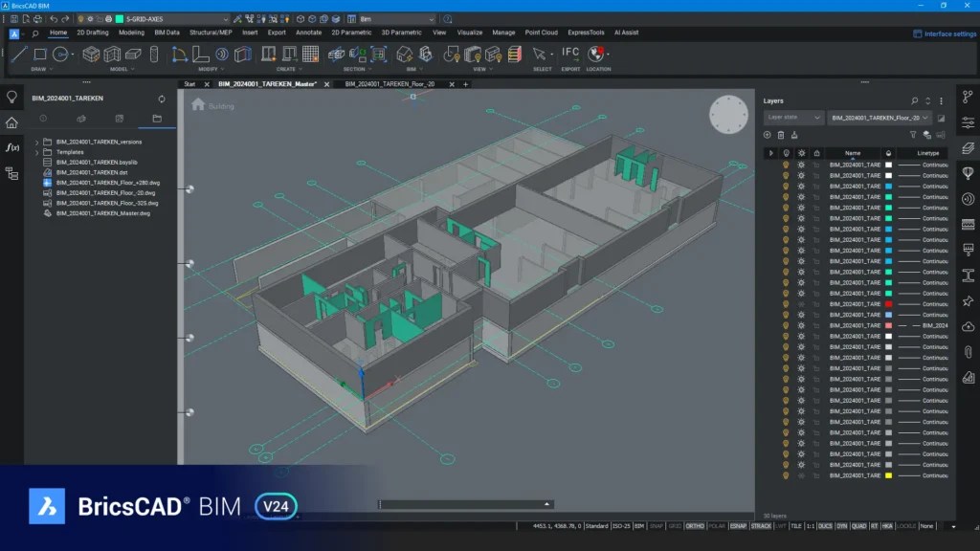Click the New Layer icon in Layers panel
The width and height of the screenshot is (980, 551).
click(767, 135)
